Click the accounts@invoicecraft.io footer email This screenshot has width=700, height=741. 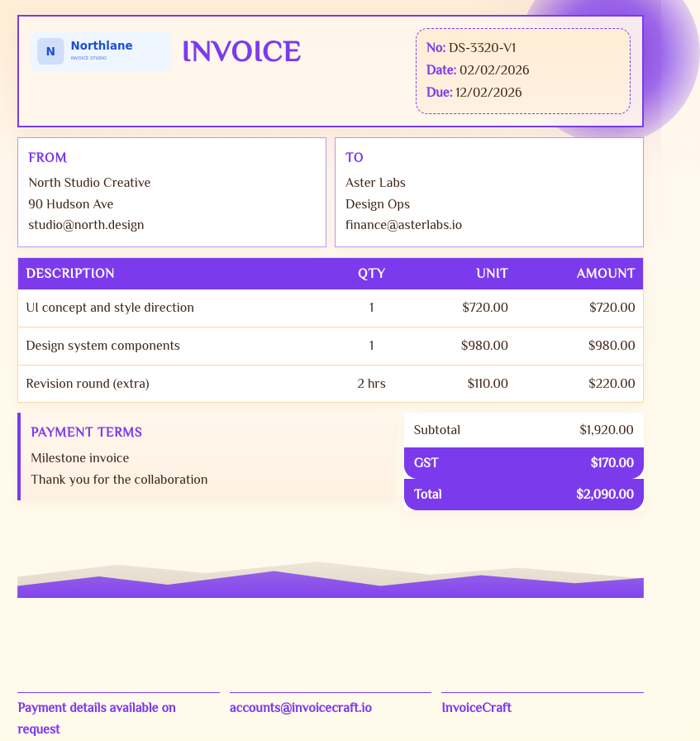click(300, 707)
